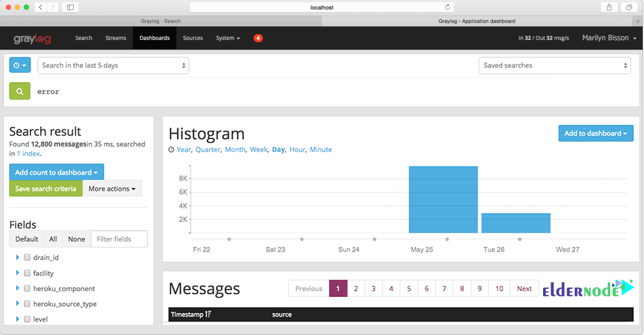Open the red notification badge showing 4
This screenshot has width=644, height=335.
258,38
